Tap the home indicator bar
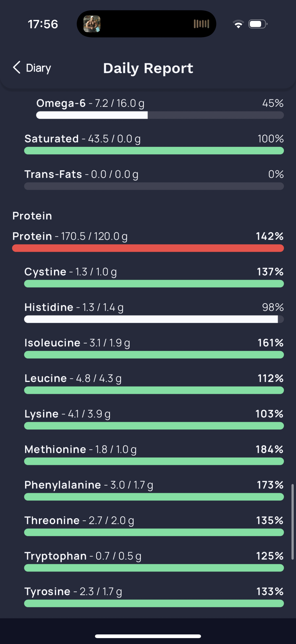296x644 pixels. (148, 636)
